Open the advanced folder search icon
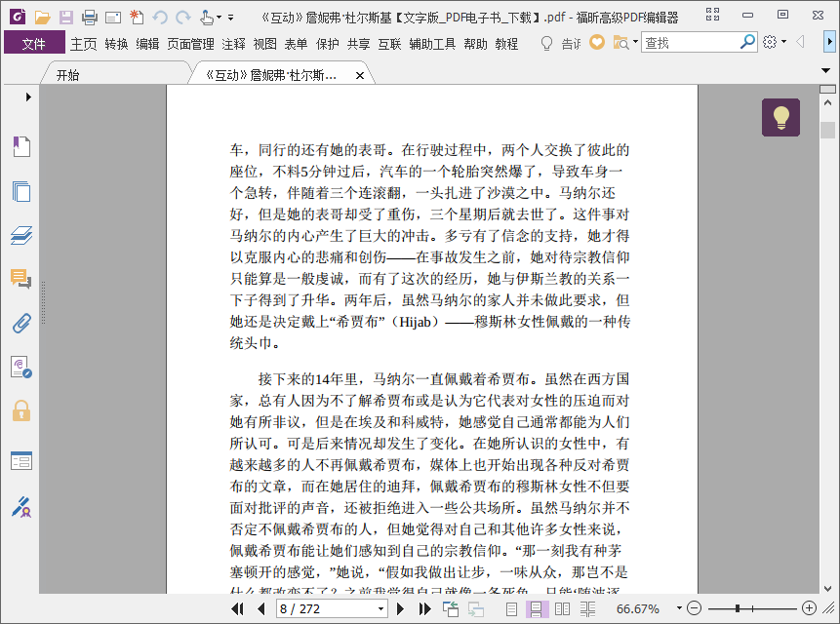Viewport: 840px width, 624px height. [620, 42]
